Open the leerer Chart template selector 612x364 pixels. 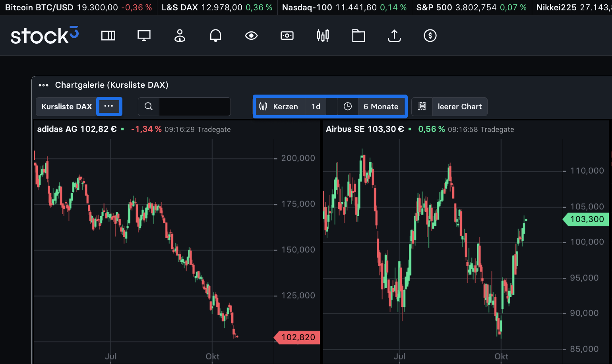(x=460, y=106)
